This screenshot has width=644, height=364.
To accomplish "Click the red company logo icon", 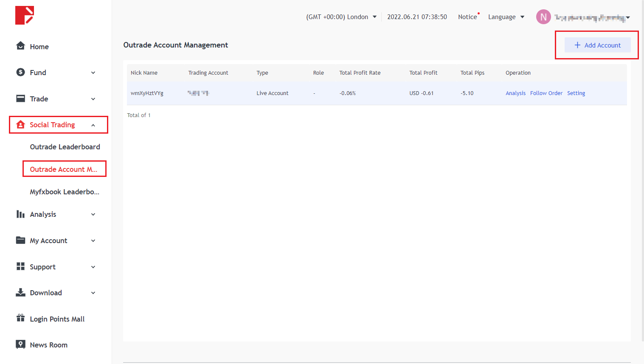I will [x=25, y=15].
